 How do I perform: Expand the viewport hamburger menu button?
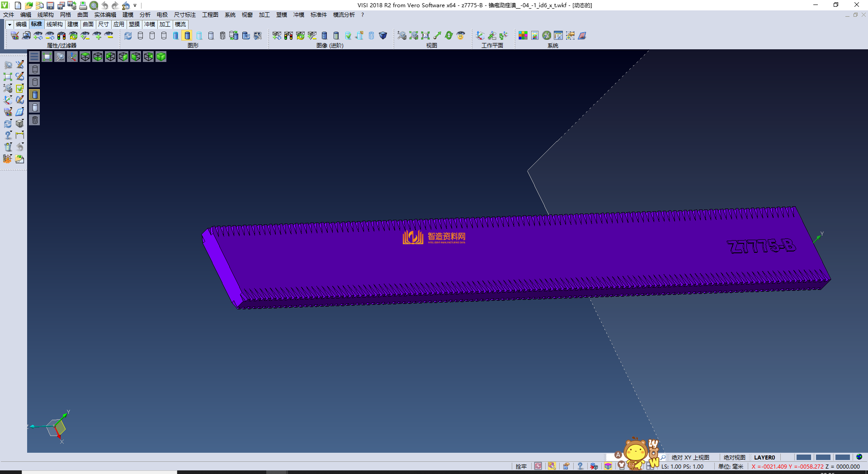tap(34, 57)
